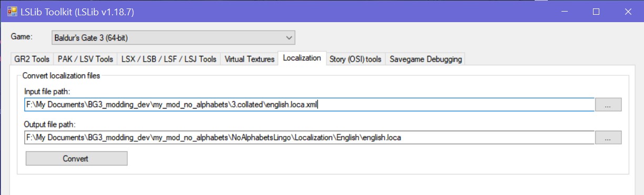Minimize the LSLib Toolkit window
The width and height of the screenshot is (644, 195).
(564, 12)
